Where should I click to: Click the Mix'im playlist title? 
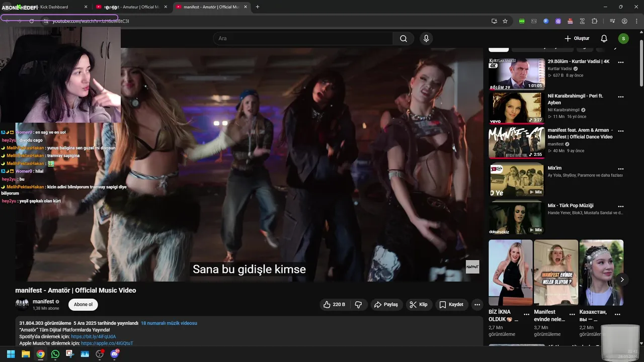pyautogui.click(x=554, y=168)
